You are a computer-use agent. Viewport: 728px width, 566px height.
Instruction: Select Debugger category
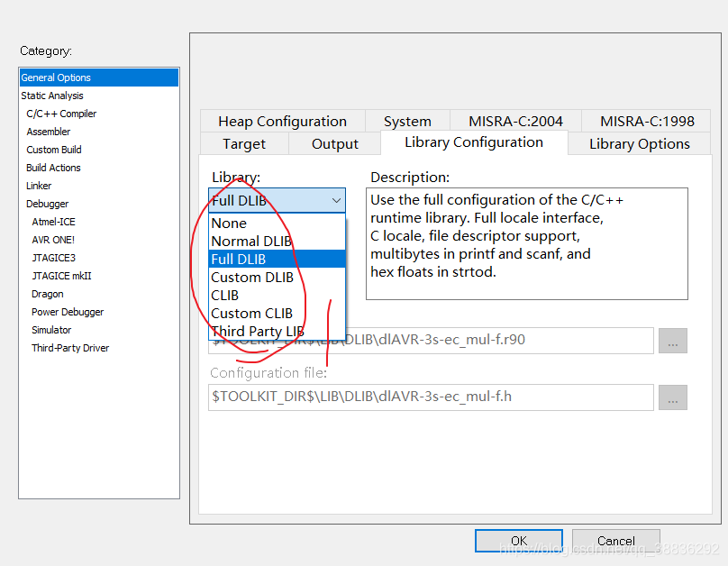[48, 204]
